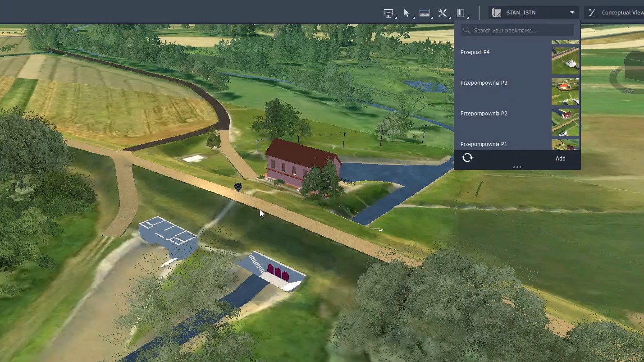Select the cursor selection tool
This screenshot has height=362, width=644.
pyautogui.click(x=406, y=12)
